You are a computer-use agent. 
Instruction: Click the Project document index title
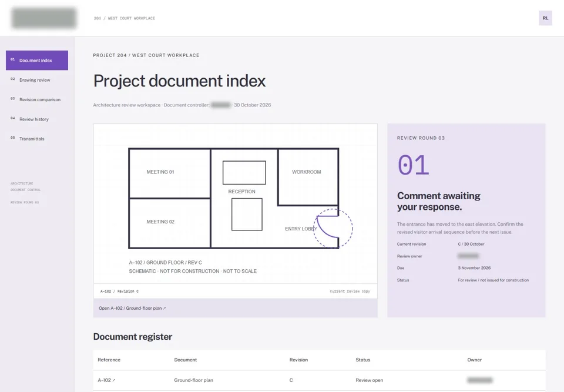coord(179,81)
